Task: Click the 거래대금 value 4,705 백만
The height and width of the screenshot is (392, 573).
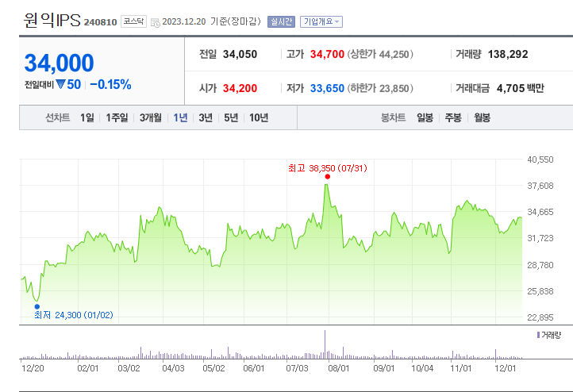Action: tap(521, 88)
